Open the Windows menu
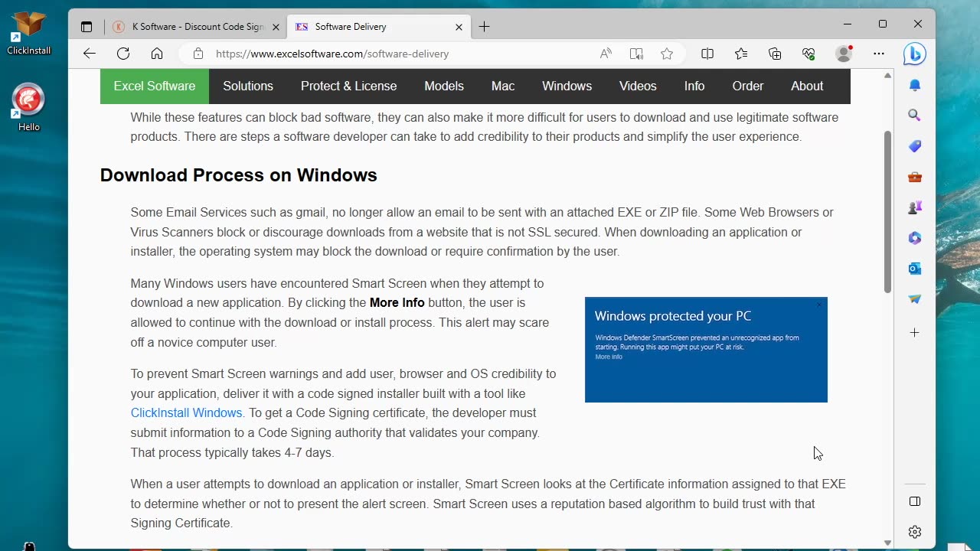980x551 pixels. coord(567,86)
